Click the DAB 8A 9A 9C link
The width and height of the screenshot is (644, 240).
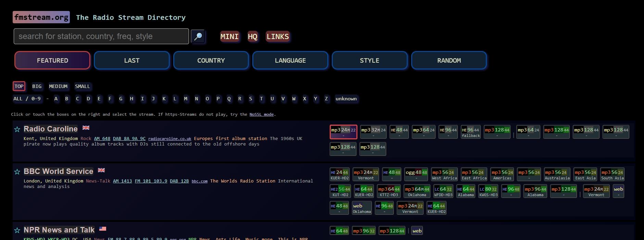click(129, 139)
